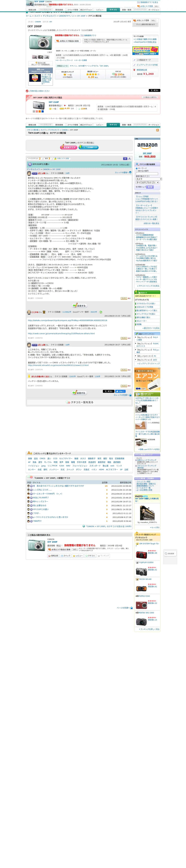Click bottom 価格比較 button with icon
The image size is (186, 868).
(53, 556)
